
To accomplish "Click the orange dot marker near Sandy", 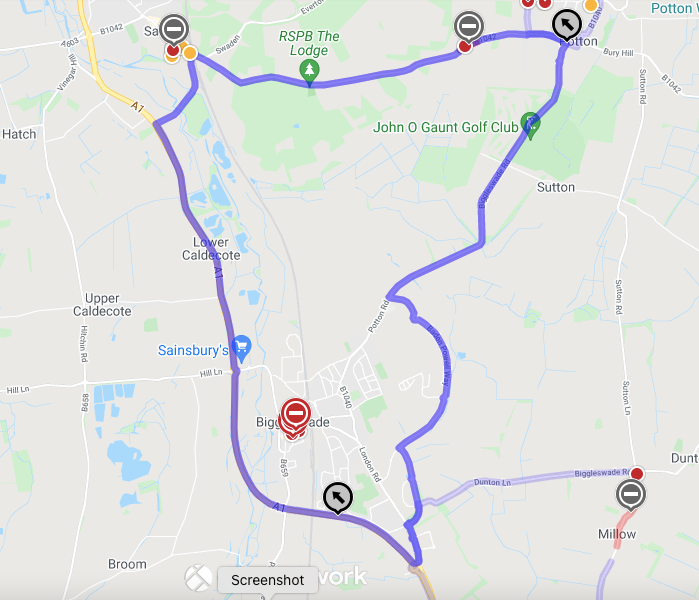I will (190, 53).
